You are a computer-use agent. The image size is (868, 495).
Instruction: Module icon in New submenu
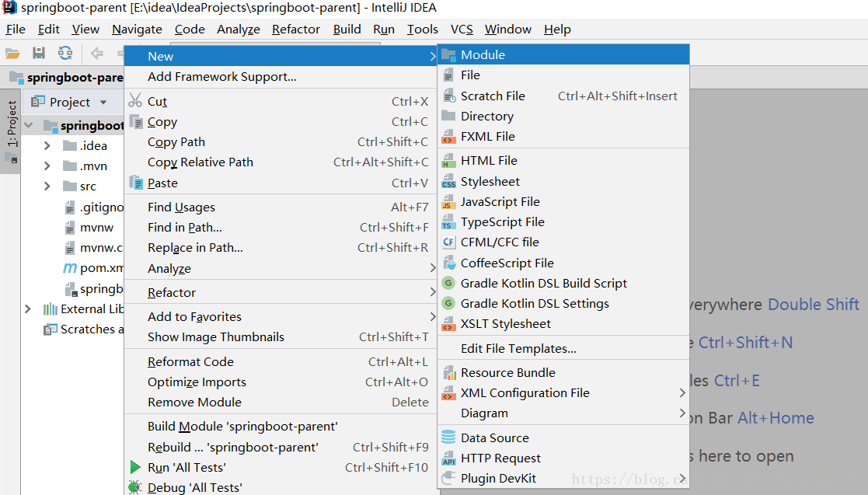449,55
